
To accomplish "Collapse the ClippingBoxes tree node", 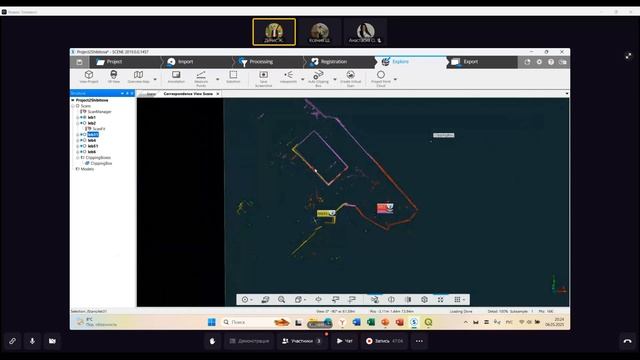I will [78, 158].
